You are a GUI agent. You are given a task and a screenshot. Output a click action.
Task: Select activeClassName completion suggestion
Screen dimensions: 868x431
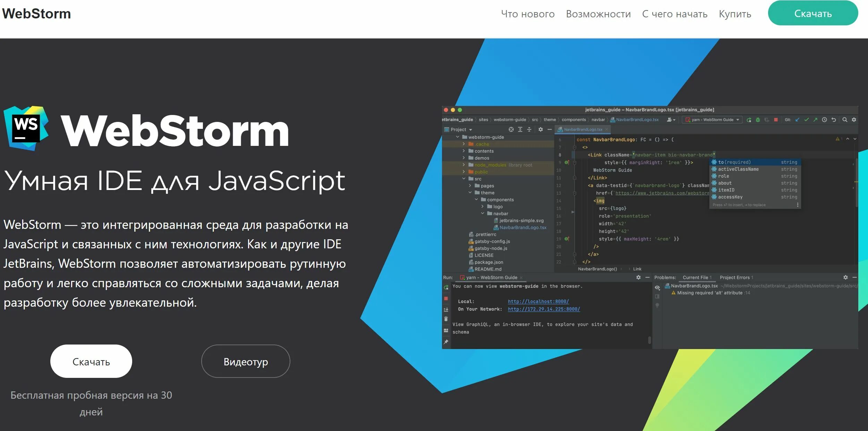pyautogui.click(x=755, y=169)
